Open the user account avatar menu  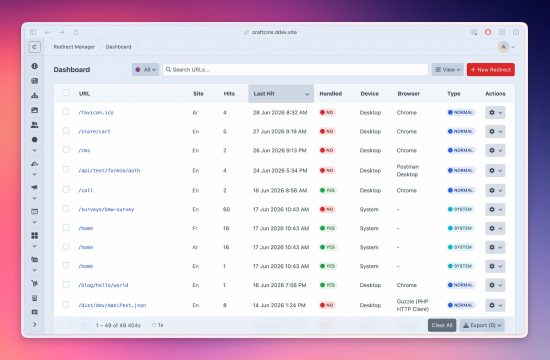506,47
